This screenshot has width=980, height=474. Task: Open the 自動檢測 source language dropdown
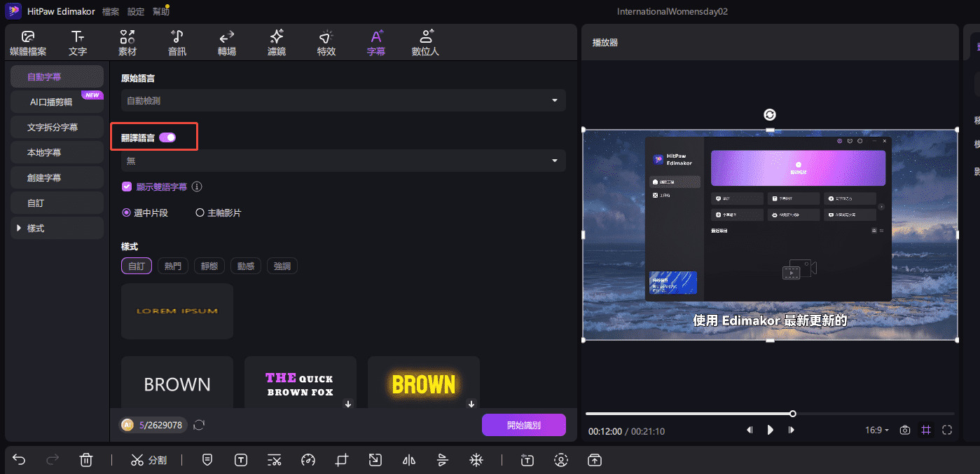point(342,100)
